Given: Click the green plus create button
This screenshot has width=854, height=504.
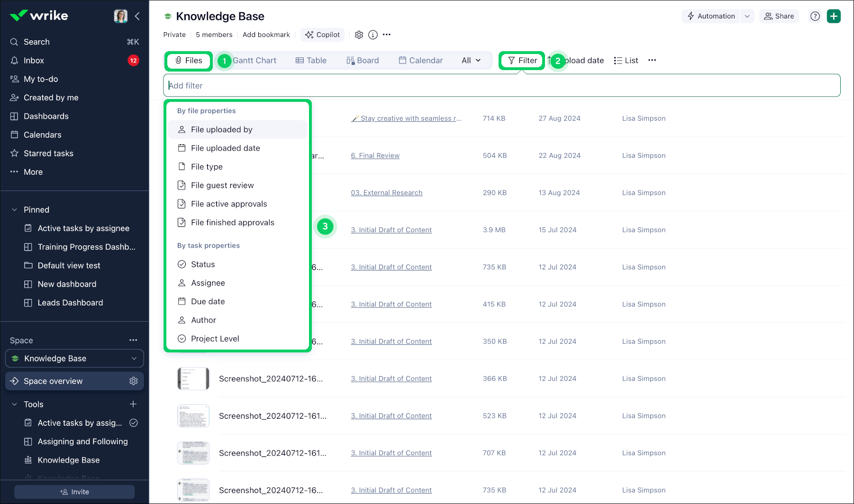Looking at the screenshot, I should click(834, 16).
